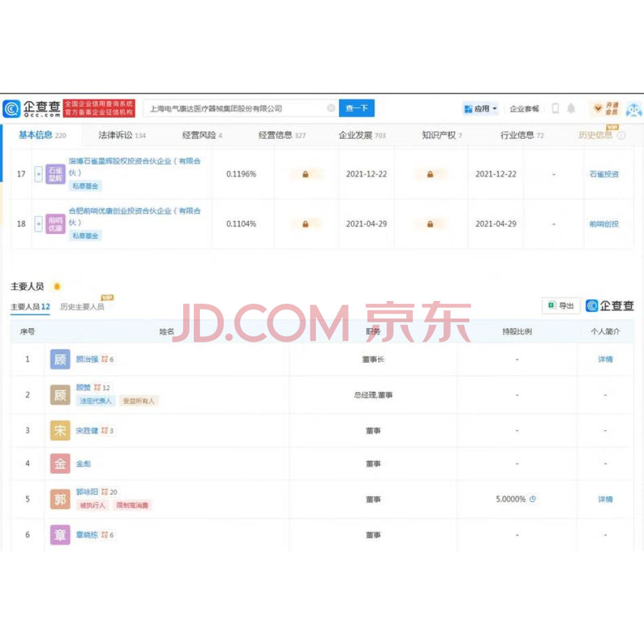
Task: Click the yellow 宋 avatar in row 3
Action: pos(60,430)
